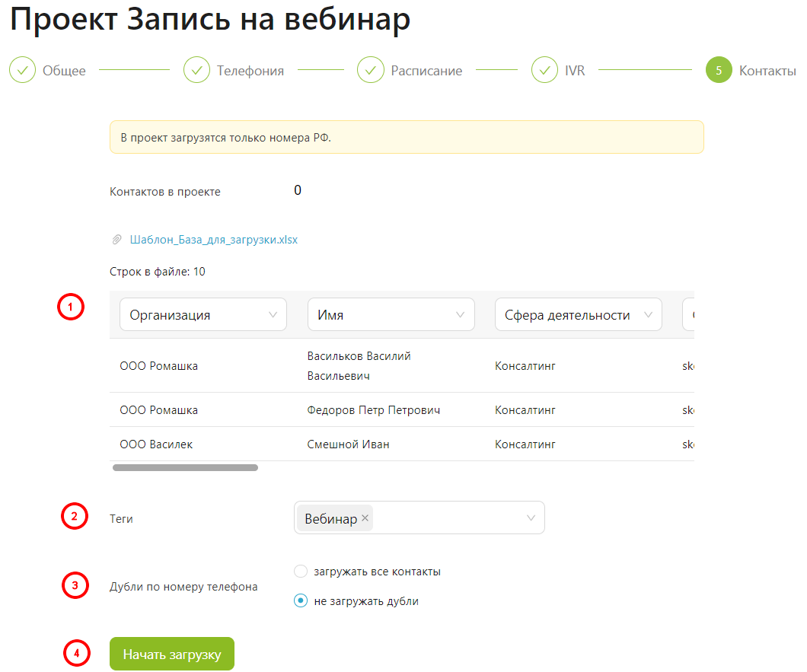Select 'не загружать дубли' radio option

click(x=301, y=601)
